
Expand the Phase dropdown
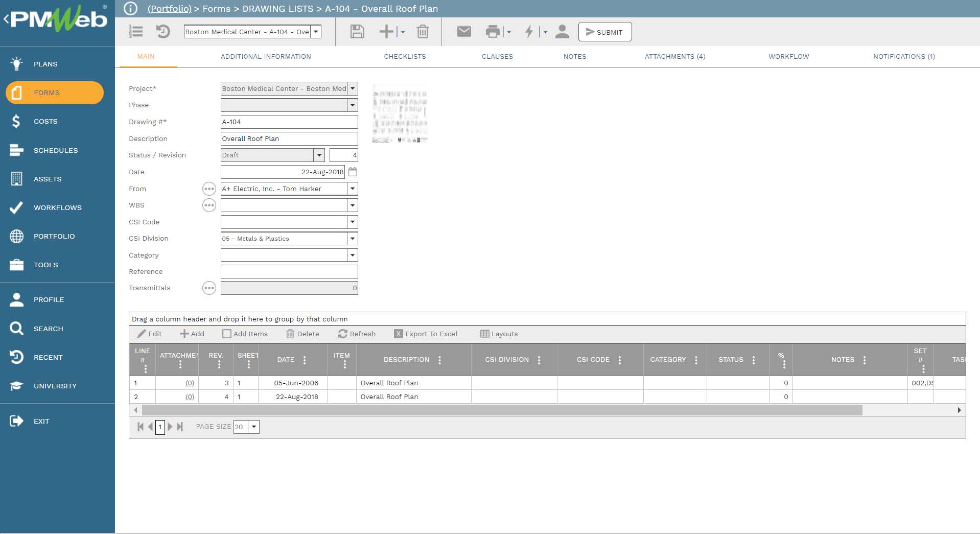[353, 105]
